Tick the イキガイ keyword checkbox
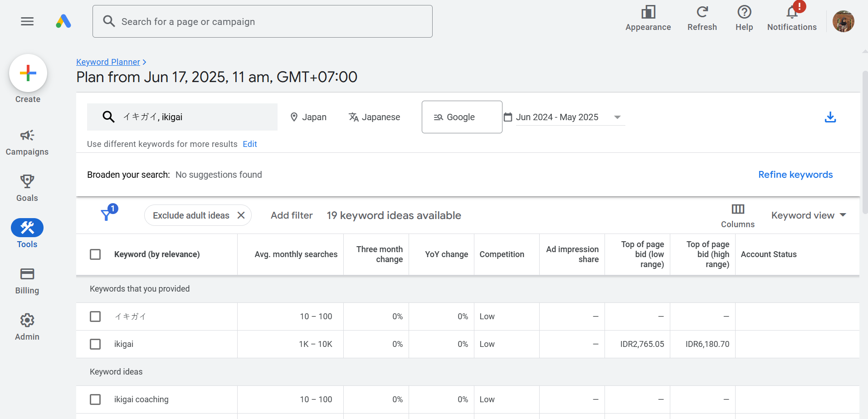868x419 pixels. 95,317
